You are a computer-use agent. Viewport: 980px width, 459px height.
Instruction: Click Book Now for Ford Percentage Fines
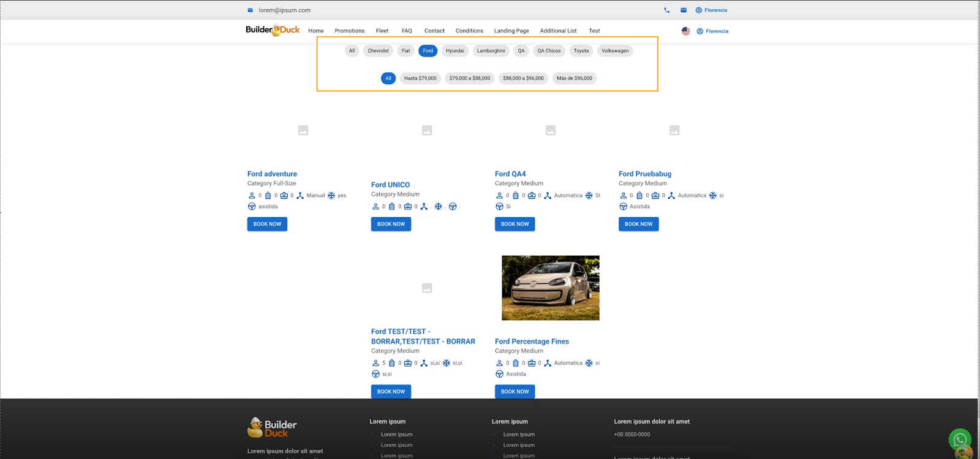pyautogui.click(x=514, y=392)
